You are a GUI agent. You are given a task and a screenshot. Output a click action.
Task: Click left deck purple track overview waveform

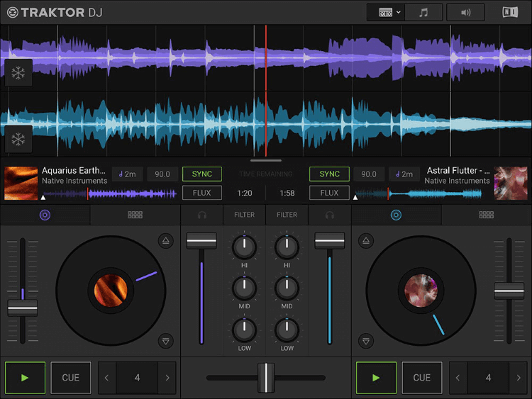110,194
